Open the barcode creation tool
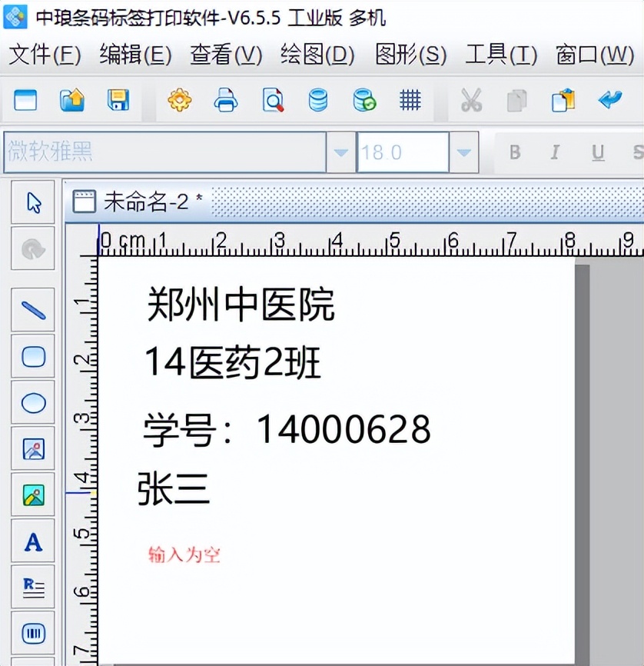Viewport: 644px width, 666px height. tap(32, 633)
